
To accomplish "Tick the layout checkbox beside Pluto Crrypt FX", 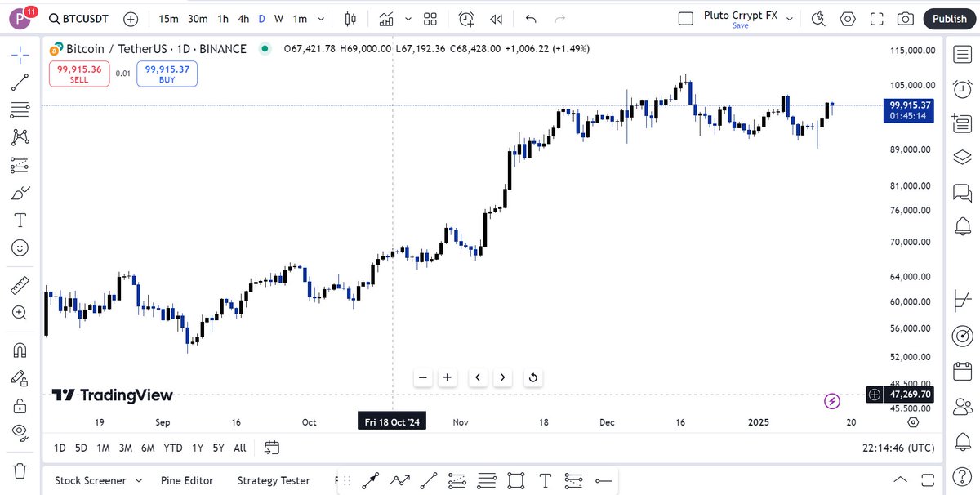I will tap(686, 18).
